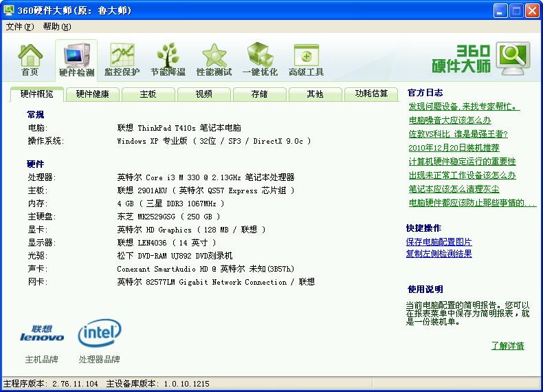The height and width of the screenshot is (392, 543).
Task: Switch to the 硬件健康 tab
Action: tap(93, 94)
